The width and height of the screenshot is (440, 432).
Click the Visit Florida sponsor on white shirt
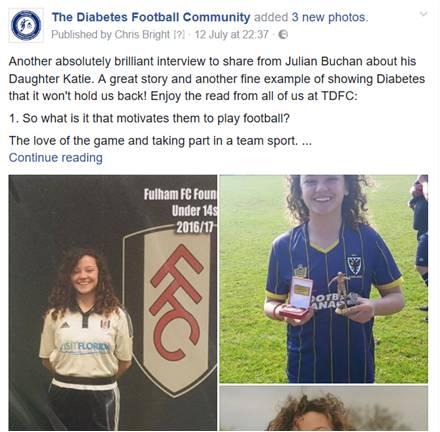(84, 347)
